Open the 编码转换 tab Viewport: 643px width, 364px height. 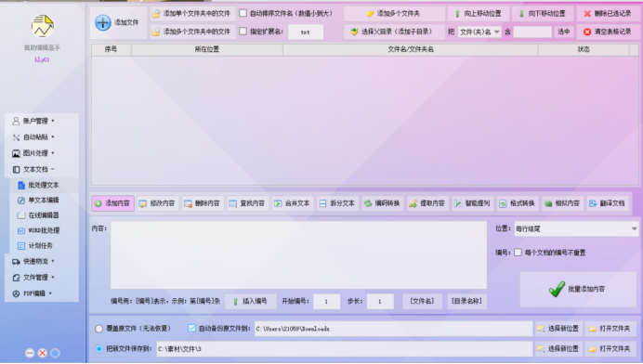(x=383, y=203)
